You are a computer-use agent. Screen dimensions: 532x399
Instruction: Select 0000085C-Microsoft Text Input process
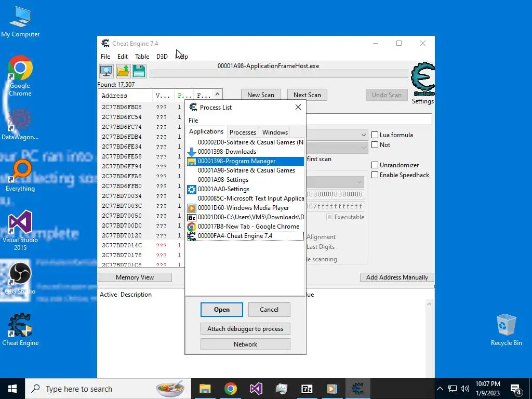coord(245,198)
